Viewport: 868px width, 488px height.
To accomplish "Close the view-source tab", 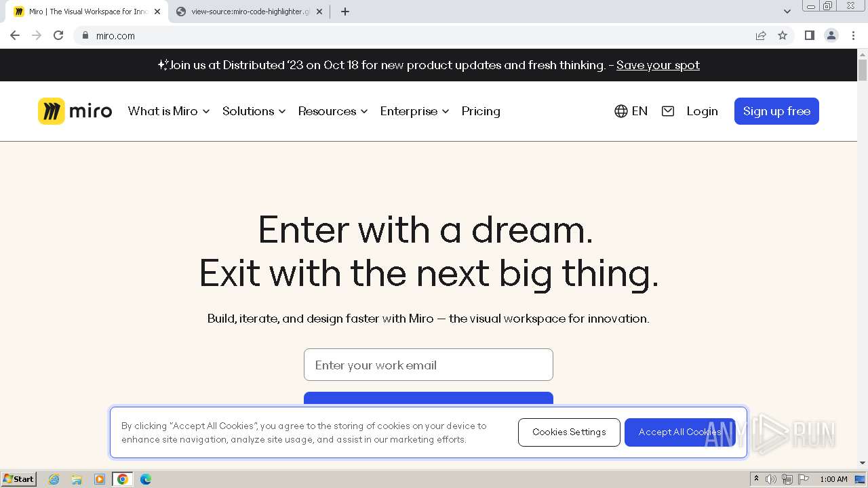I will pos(319,12).
